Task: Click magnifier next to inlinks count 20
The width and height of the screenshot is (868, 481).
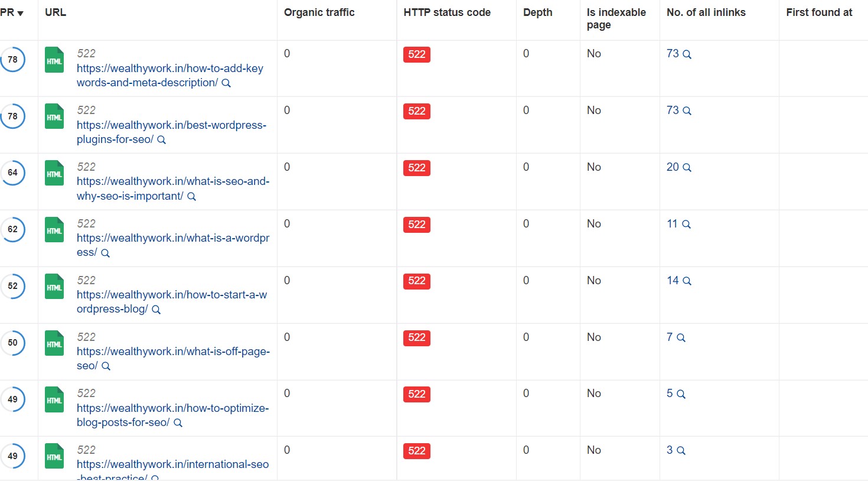Action: pos(687,168)
